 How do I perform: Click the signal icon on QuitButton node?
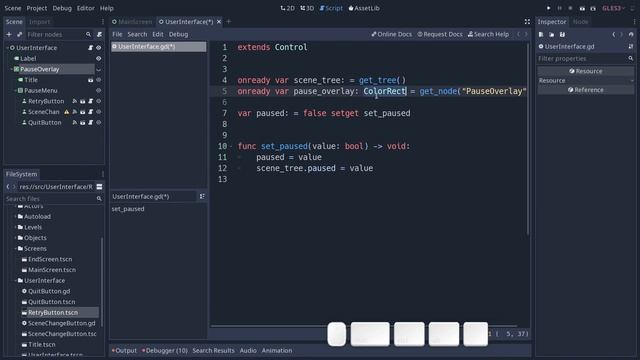point(75,122)
